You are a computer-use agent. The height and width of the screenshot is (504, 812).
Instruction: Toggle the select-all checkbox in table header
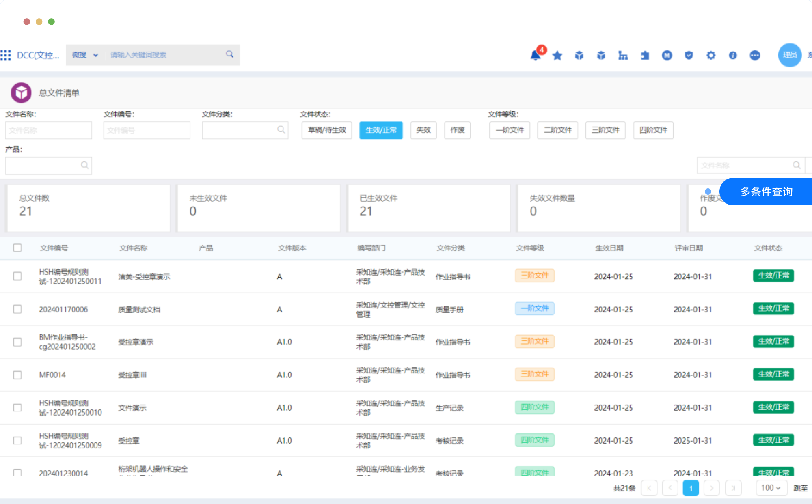click(x=17, y=248)
